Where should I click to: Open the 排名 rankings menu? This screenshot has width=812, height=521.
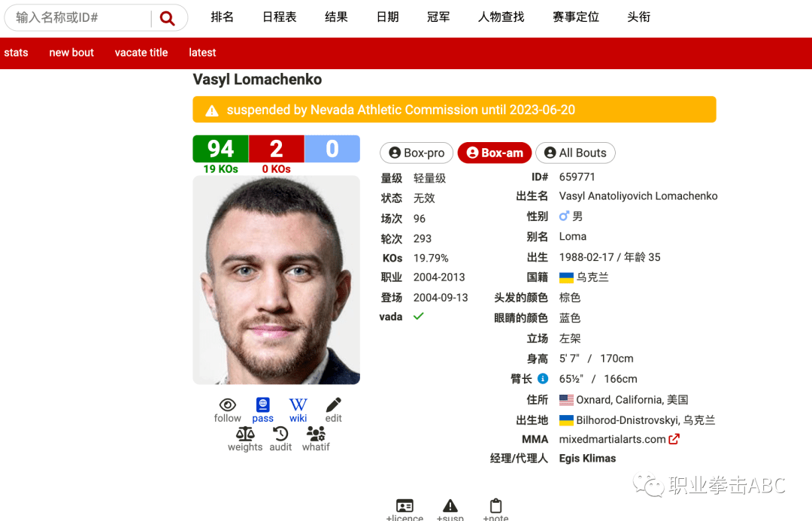(x=222, y=17)
